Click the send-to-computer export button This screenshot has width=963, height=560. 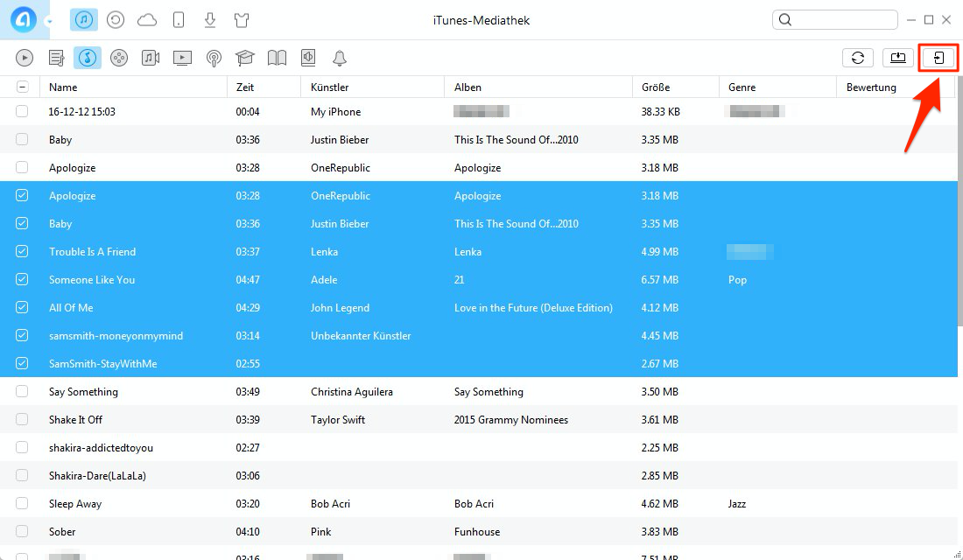coord(898,58)
